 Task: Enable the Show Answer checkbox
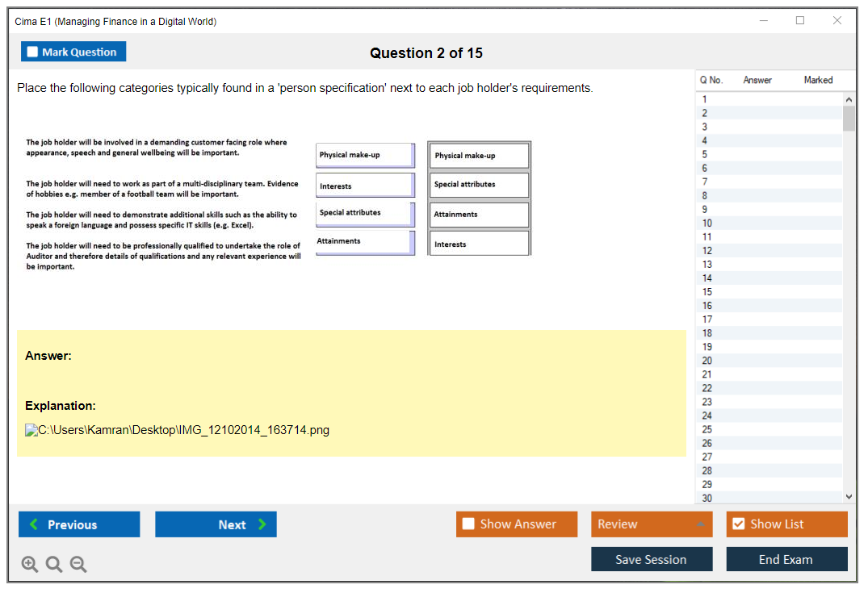[x=468, y=524]
